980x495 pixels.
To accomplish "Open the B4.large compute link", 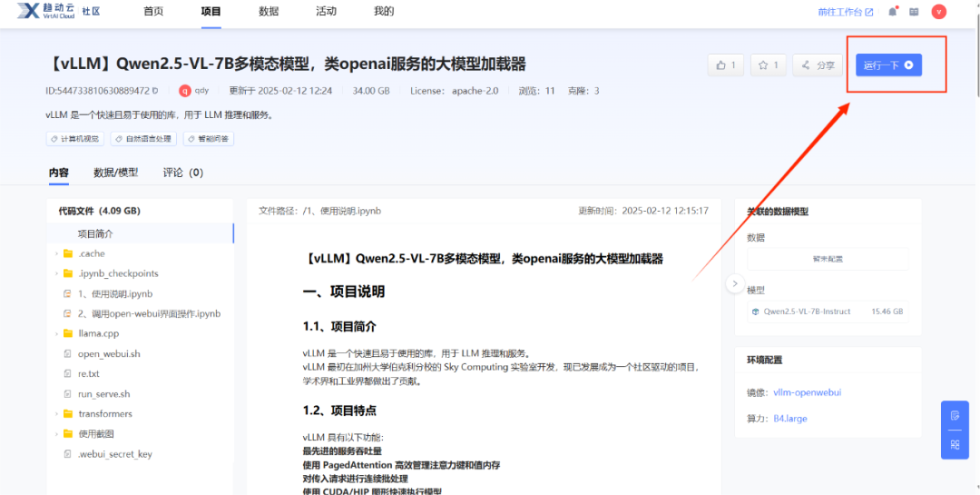I will [x=790, y=419].
